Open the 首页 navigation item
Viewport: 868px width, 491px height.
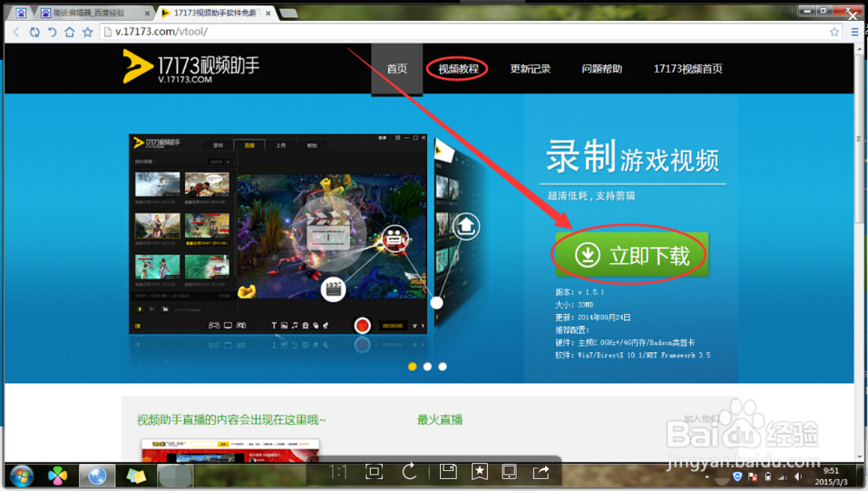pos(397,69)
